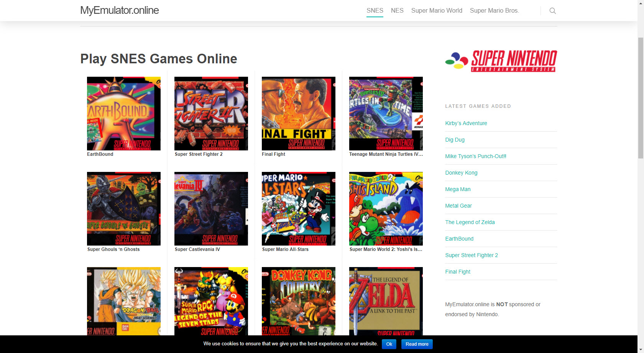Open Super Mario RPG cover image

click(211, 301)
